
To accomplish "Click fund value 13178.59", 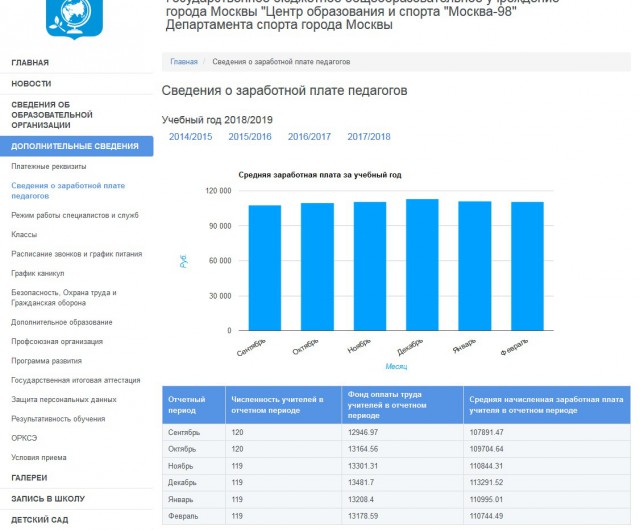I will click(363, 516).
